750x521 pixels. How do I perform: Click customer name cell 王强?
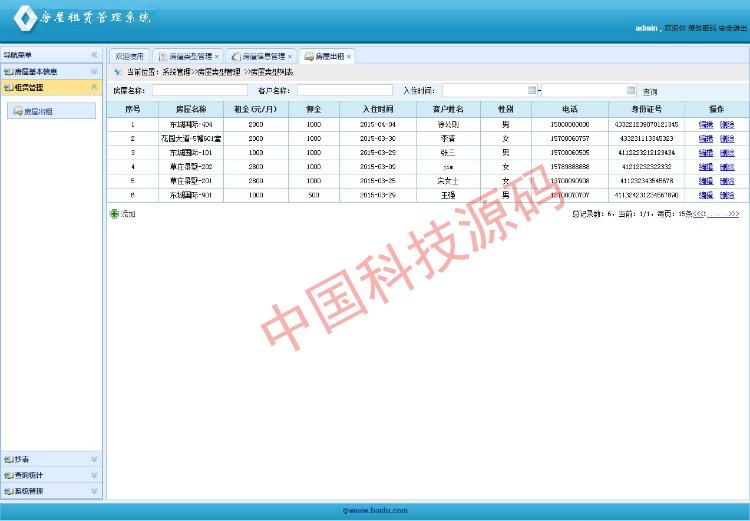pos(448,195)
